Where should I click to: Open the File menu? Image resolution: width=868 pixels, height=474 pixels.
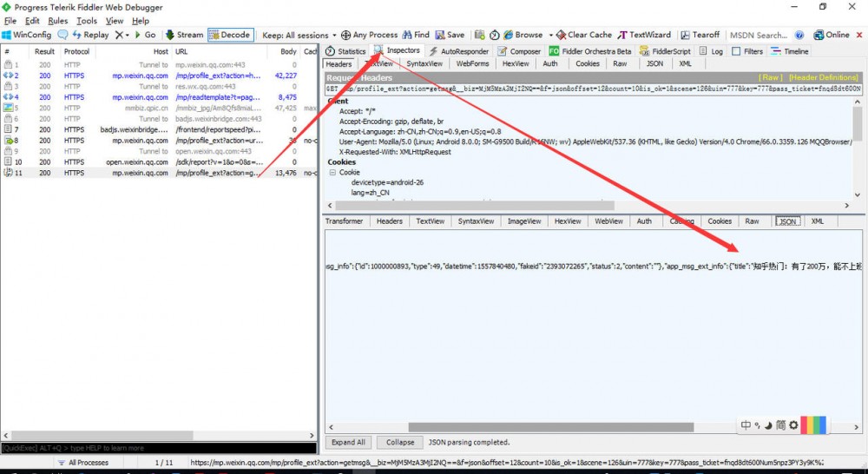click(10, 21)
